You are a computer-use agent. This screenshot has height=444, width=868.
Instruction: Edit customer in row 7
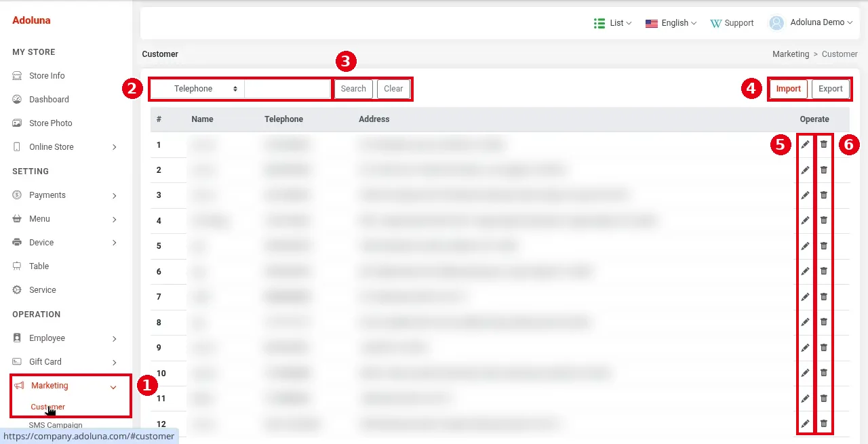(805, 296)
